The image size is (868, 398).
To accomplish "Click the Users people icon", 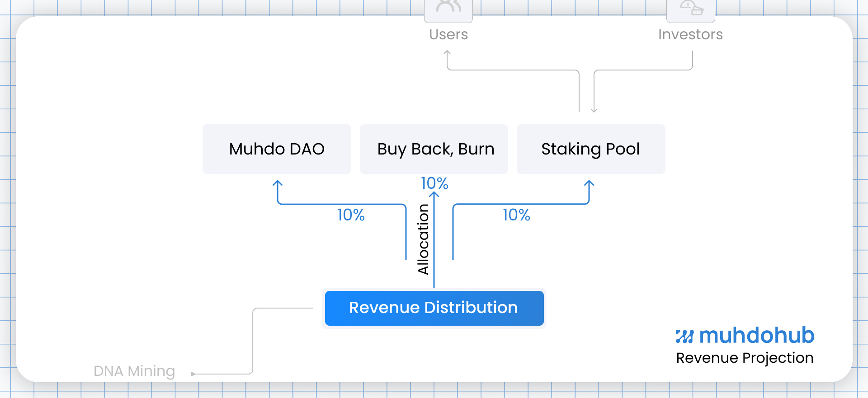I will (448, 7).
